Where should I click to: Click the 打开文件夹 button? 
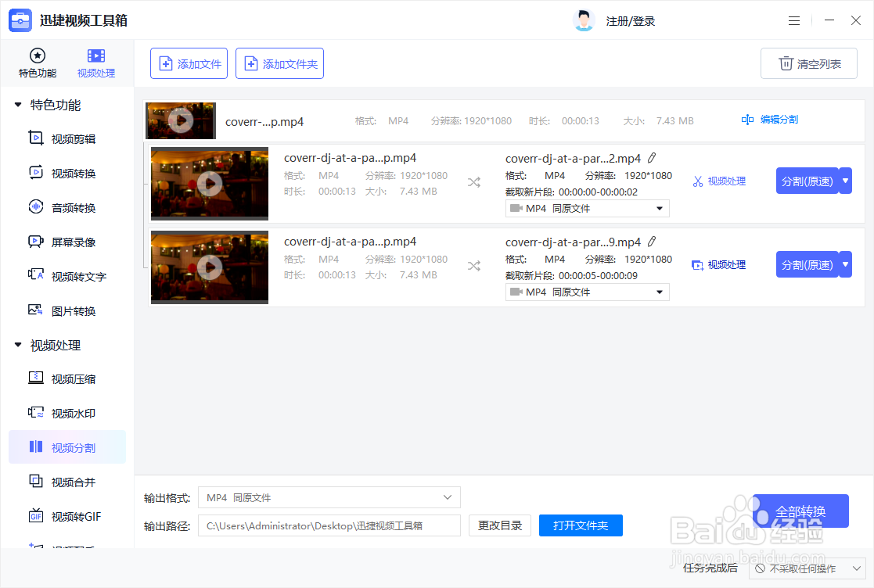(581, 525)
